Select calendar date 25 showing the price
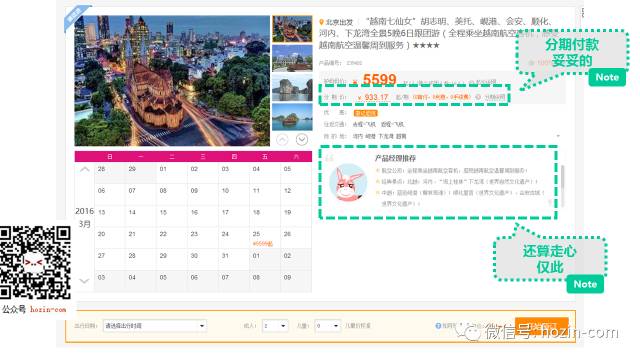The image size is (640, 360). 264,238
